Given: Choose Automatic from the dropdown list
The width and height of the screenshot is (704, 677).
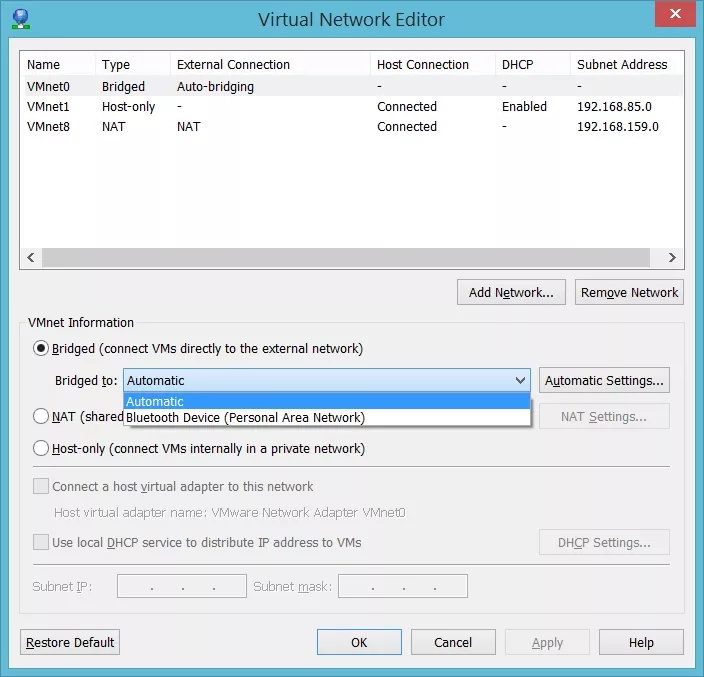Looking at the screenshot, I should pyautogui.click(x=327, y=401).
